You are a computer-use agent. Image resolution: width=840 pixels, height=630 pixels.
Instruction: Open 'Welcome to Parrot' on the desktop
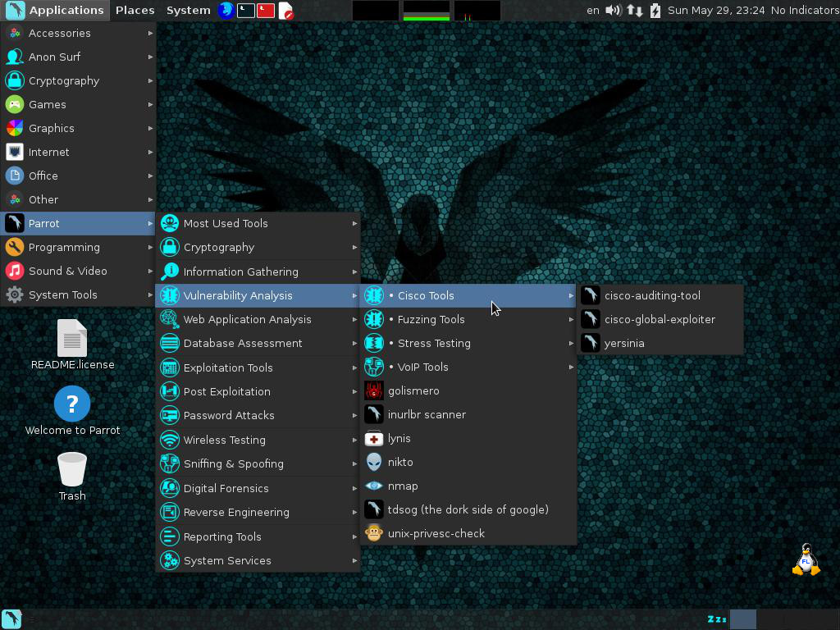point(71,404)
